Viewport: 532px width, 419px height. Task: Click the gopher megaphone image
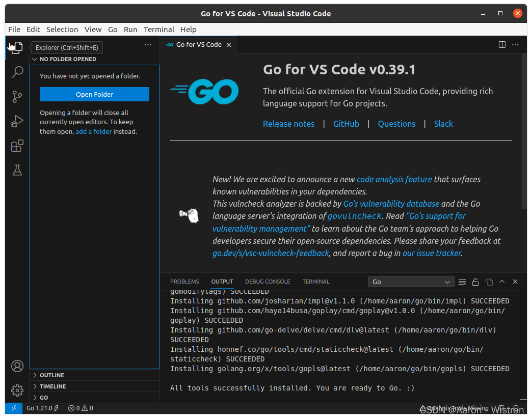[189, 215]
